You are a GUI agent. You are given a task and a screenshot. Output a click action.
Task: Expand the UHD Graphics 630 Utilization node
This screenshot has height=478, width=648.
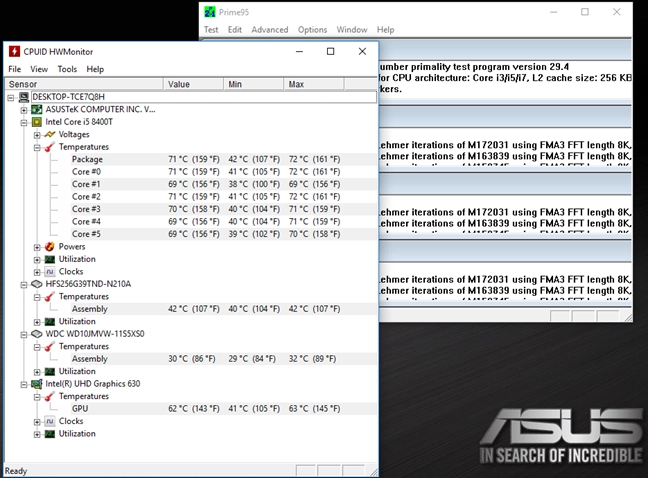pos(37,434)
